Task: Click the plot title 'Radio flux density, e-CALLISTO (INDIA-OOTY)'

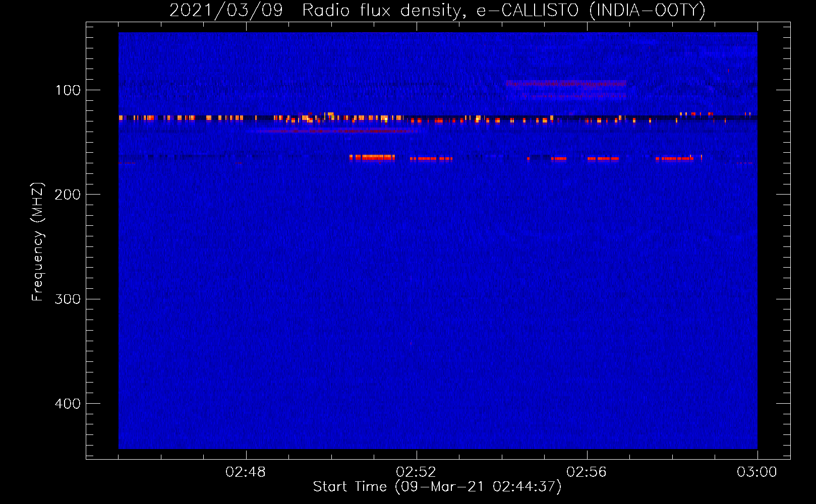Action: [503, 10]
